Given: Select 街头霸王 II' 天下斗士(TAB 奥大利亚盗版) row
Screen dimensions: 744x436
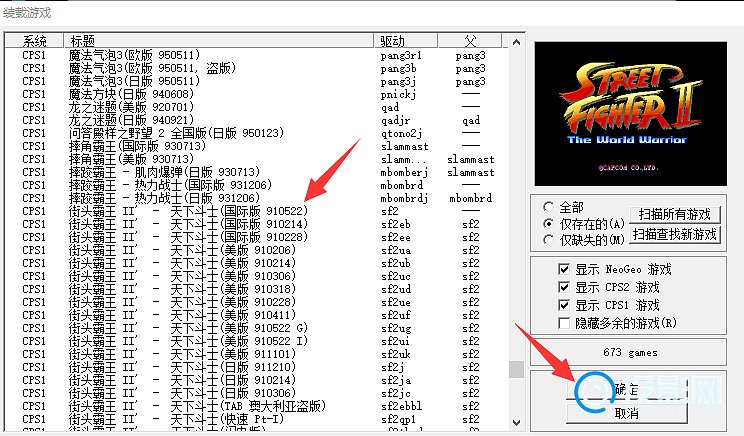Looking at the screenshot, I should pyautogui.click(x=256, y=406).
